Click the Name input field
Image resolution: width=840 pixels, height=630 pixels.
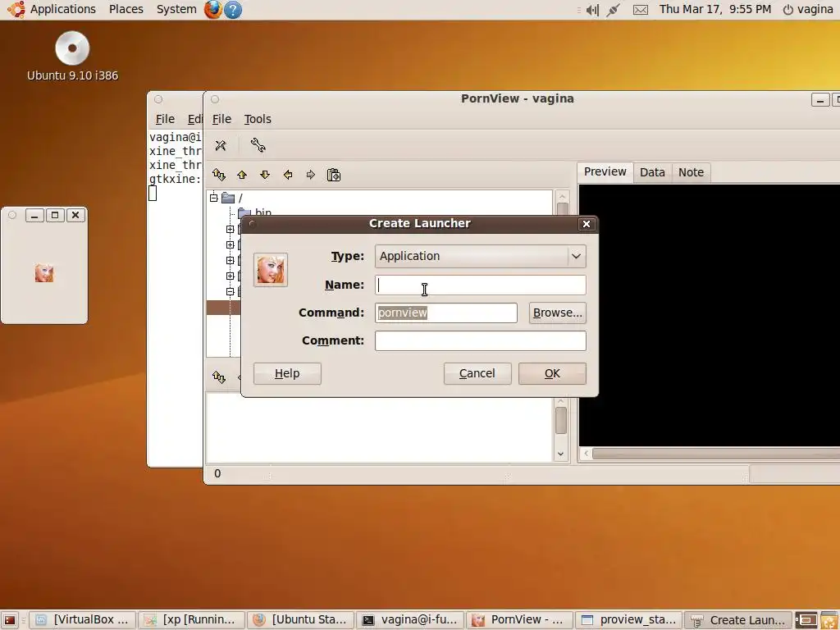481,285
